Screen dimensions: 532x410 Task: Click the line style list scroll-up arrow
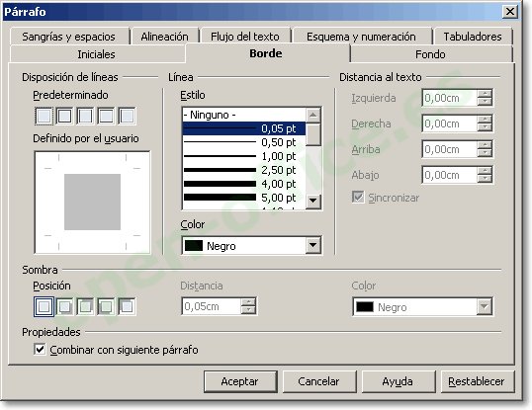click(x=313, y=116)
